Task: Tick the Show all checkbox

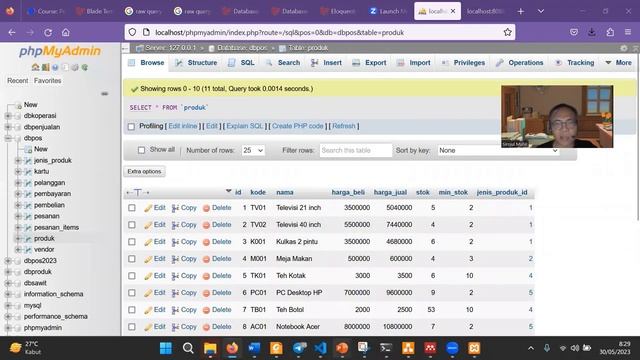Action: (x=141, y=150)
